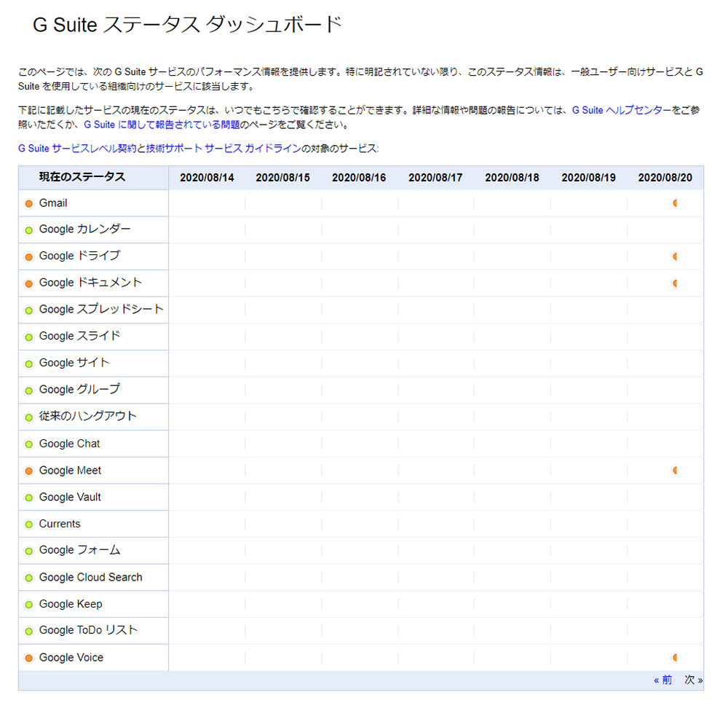Select the Google ドキュメント service name
Screen dimensions: 728x703
click(x=90, y=283)
